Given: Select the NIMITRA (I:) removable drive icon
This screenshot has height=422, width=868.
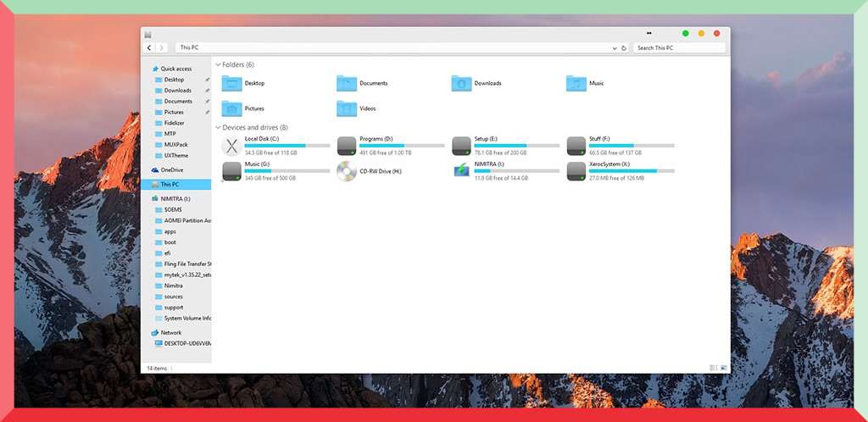Looking at the screenshot, I should coord(461,170).
